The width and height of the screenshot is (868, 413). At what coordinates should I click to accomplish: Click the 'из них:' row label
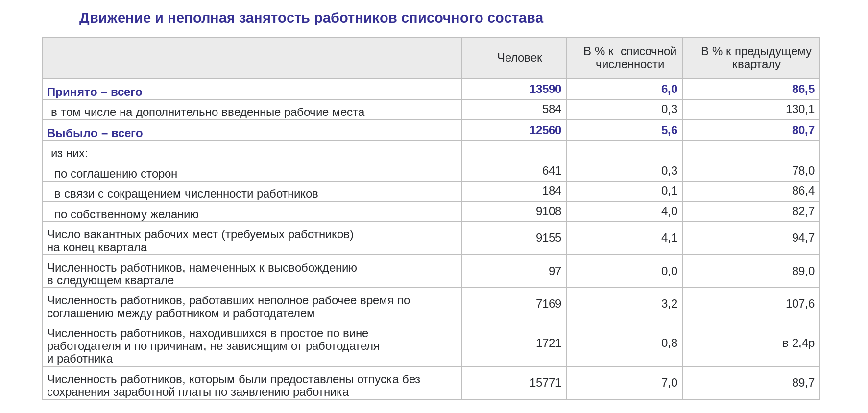pos(70,153)
